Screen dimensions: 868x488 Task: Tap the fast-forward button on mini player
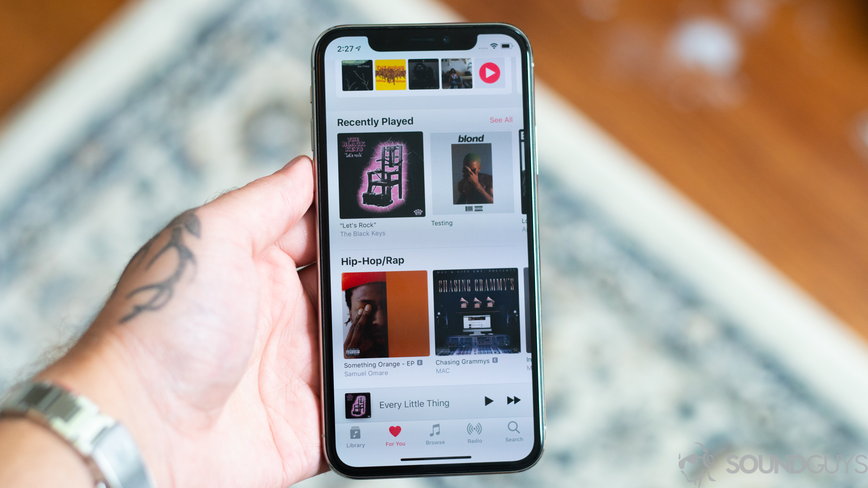tap(512, 400)
